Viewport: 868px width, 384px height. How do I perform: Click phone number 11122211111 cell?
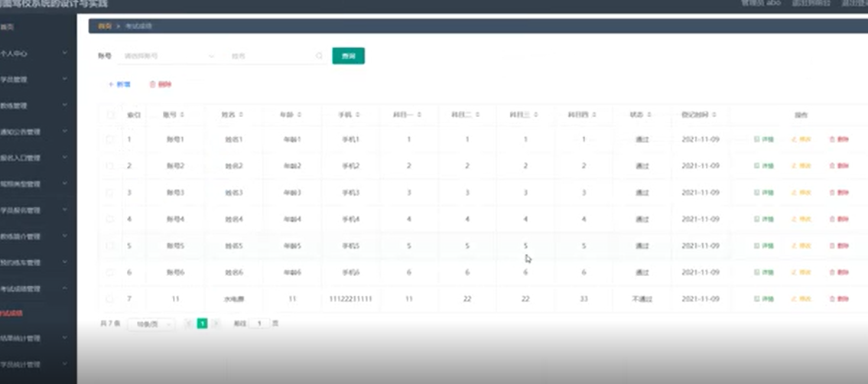[x=350, y=299]
